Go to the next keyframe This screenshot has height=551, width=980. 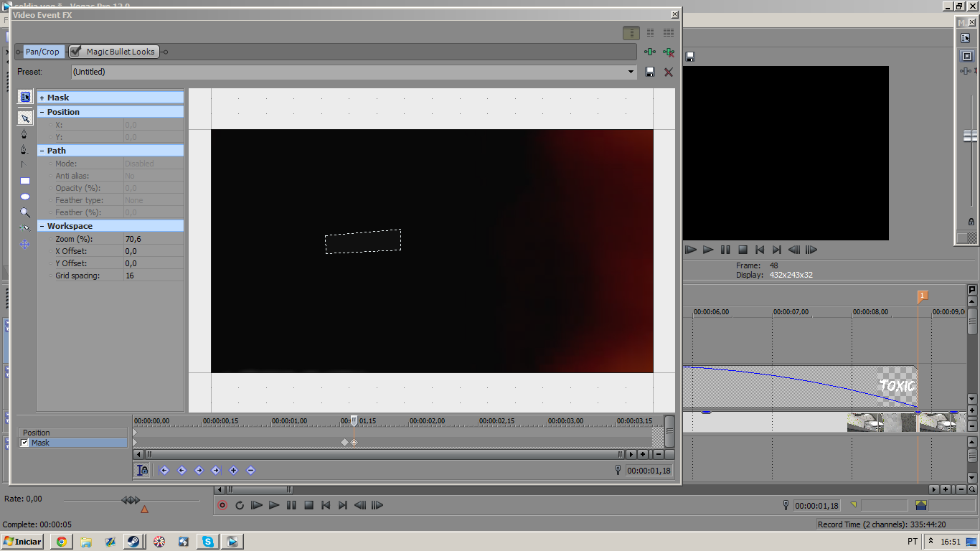coord(199,471)
